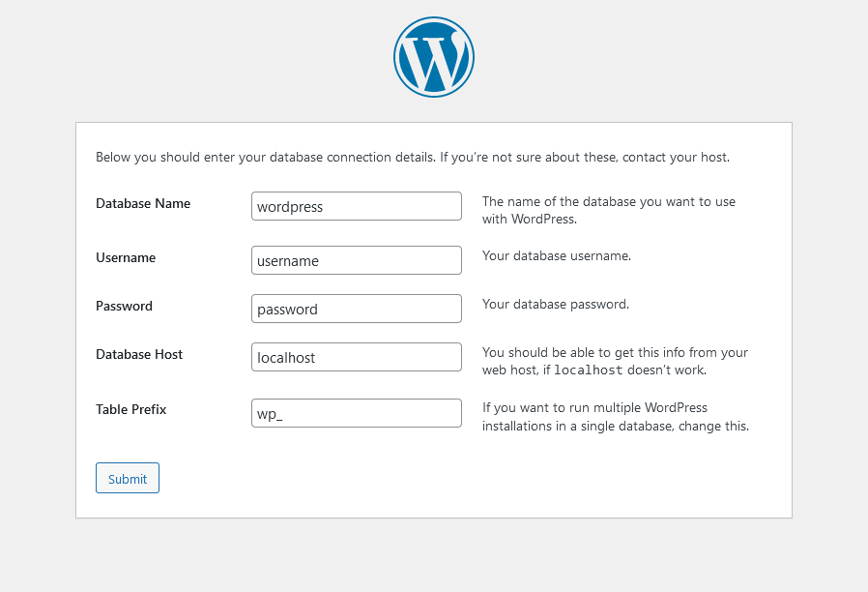Select the "localhost" text in Database Host
This screenshot has width=868, height=592.
[x=285, y=357]
